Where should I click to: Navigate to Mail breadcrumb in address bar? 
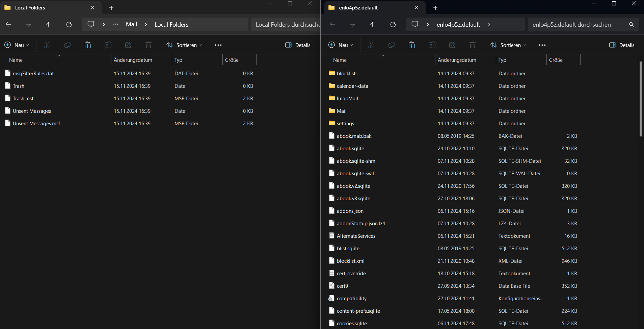coord(131,24)
